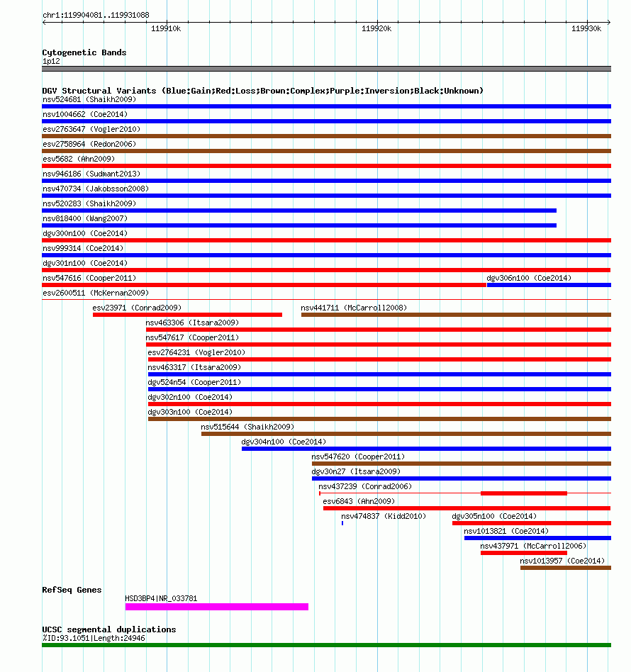Screen dimensions: 631x672
Task: Click the dgv302n100 (Coe2014) label
Action: [x=190, y=397]
